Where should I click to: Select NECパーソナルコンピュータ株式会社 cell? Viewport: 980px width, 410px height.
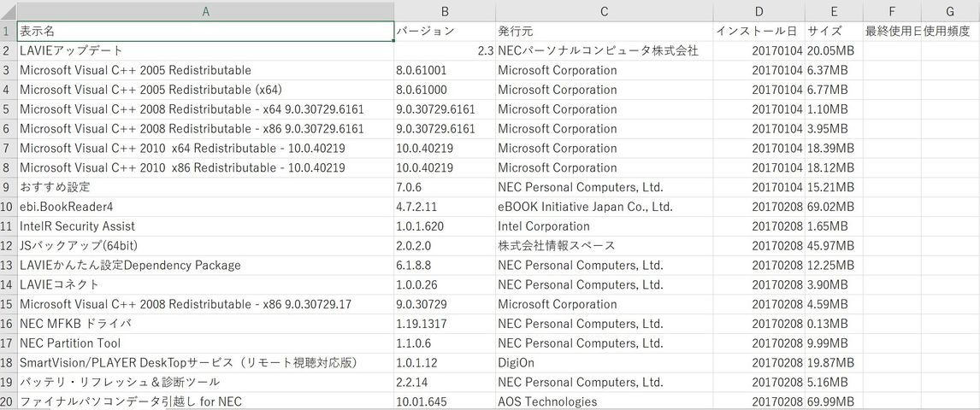pos(605,50)
